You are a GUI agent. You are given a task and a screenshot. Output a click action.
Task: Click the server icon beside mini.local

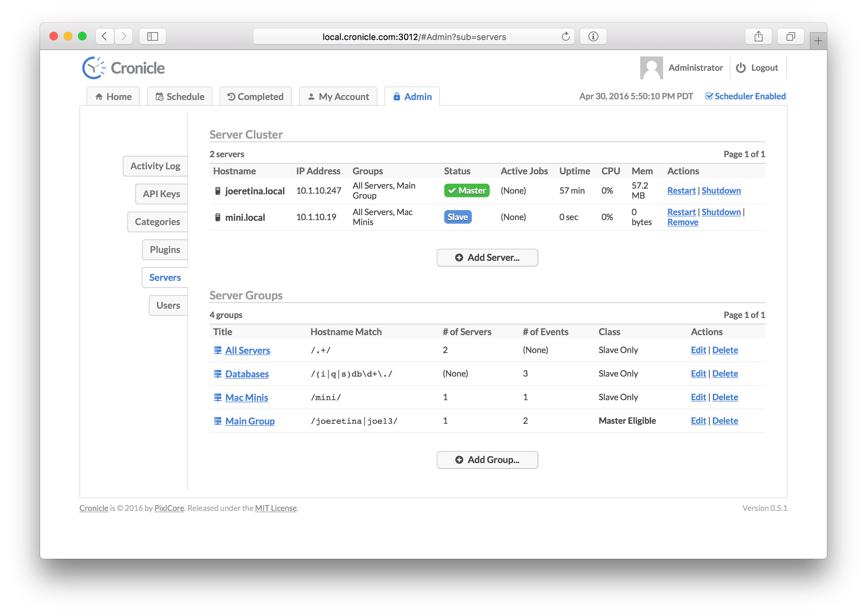[217, 217]
